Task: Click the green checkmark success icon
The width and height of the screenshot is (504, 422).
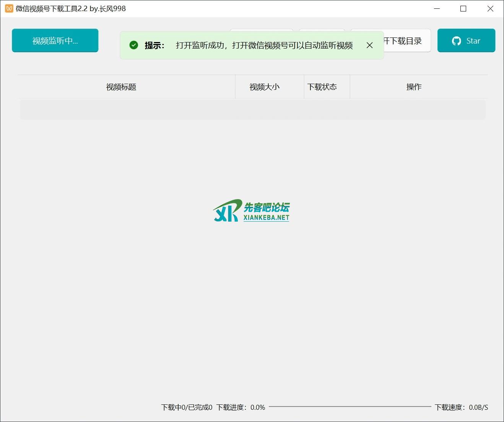Action: click(x=133, y=45)
